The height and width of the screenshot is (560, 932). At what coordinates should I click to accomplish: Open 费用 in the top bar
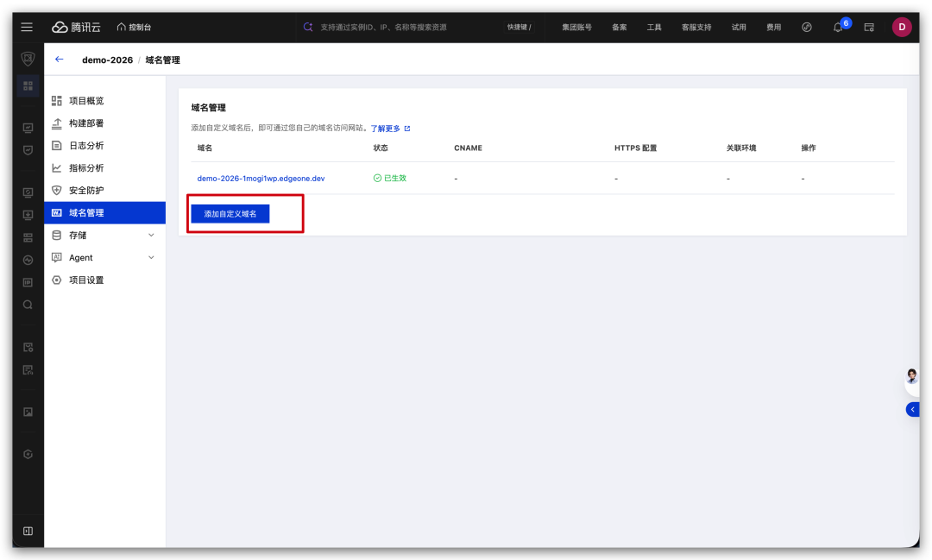click(773, 27)
